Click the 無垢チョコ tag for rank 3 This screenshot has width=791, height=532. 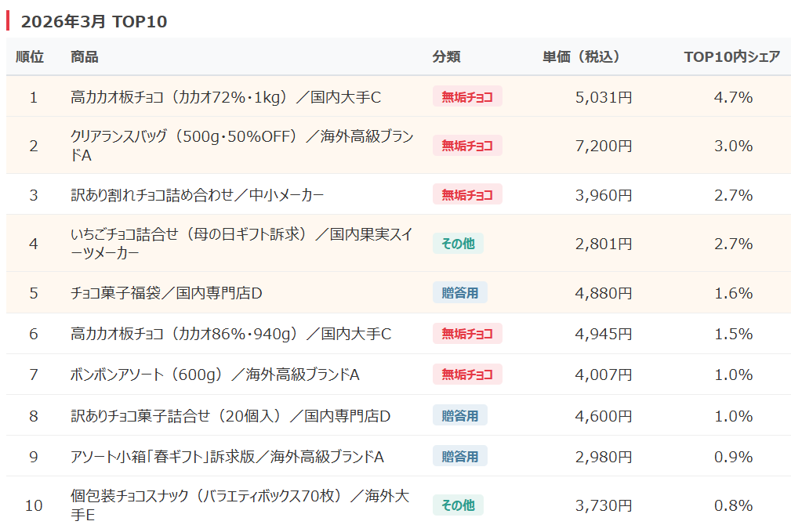tap(466, 194)
